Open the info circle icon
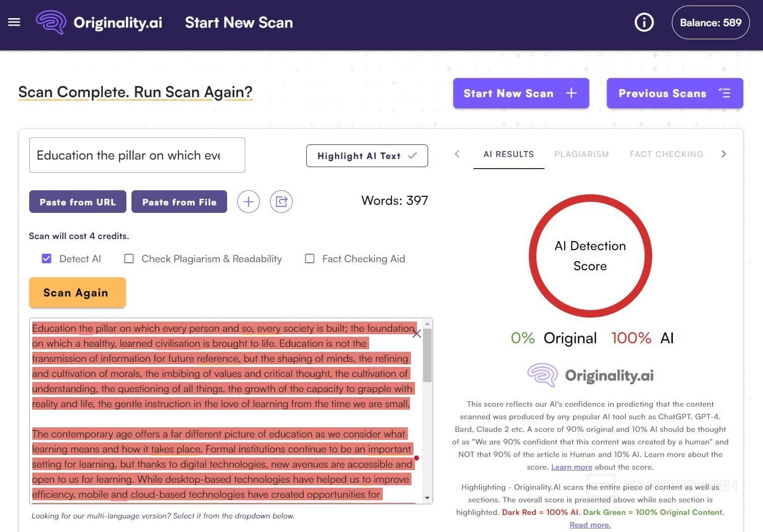The height and width of the screenshot is (532, 763). (x=644, y=22)
